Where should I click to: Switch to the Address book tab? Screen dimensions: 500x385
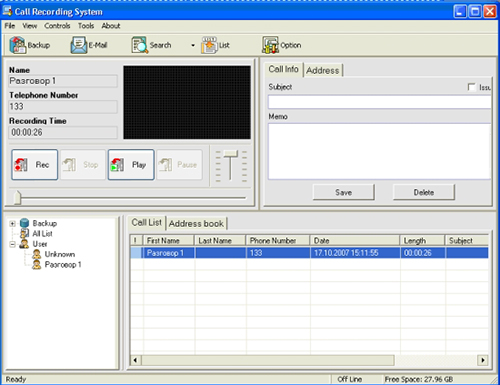(196, 223)
